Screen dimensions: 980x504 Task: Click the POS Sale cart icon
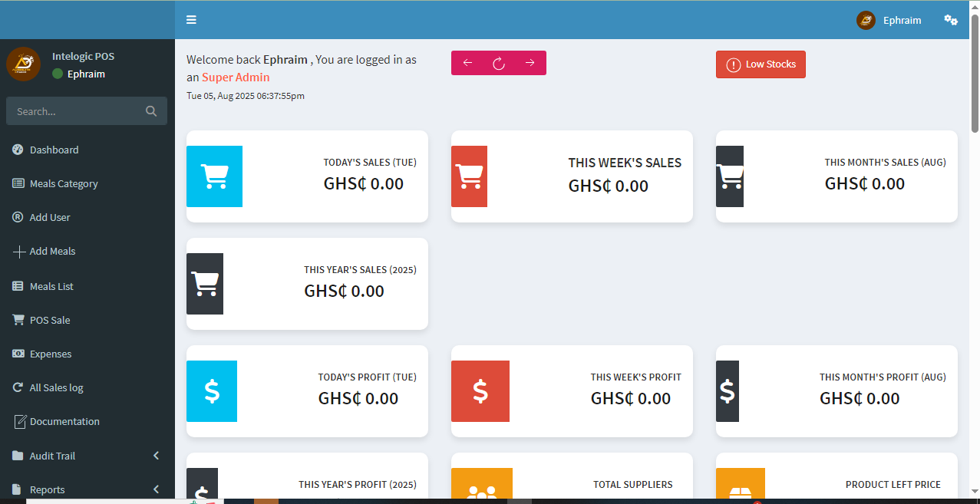(18, 320)
